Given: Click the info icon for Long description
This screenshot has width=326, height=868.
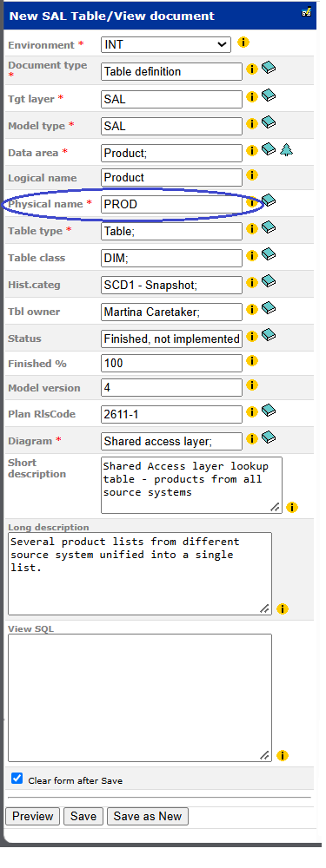Looking at the screenshot, I should point(283,609).
